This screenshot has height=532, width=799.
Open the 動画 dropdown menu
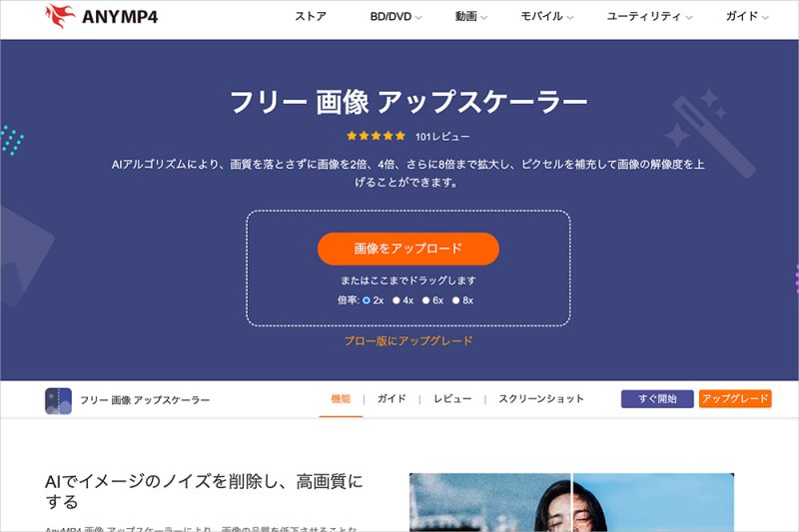470,17
